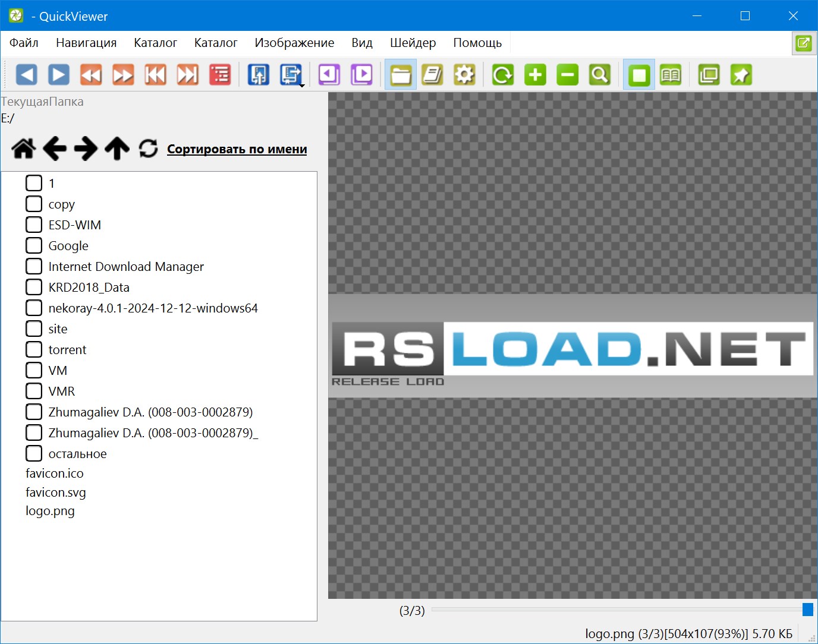This screenshot has width=818, height=644.
Task: Tick the 'nekoray-4.0.1-2024-12-12-windows64' checkbox
Action: (x=34, y=308)
